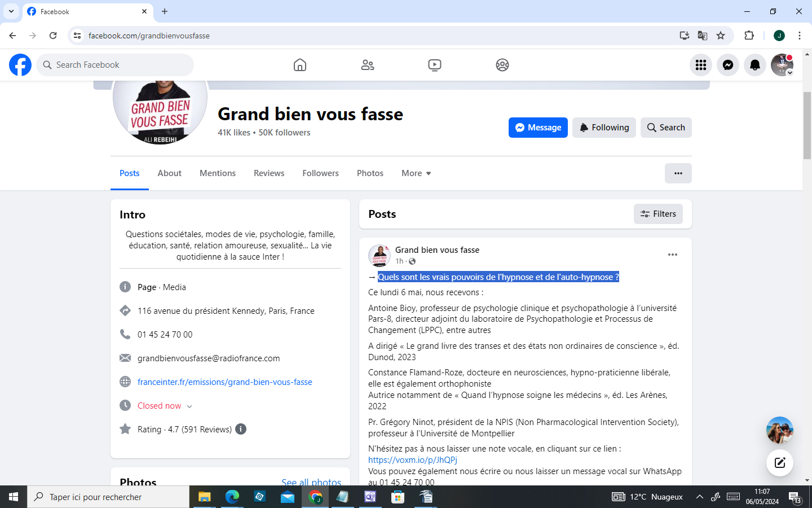This screenshot has height=508, width=812.
Task: Open Facebook Home feed icon
Action: (x=300, y=65)
